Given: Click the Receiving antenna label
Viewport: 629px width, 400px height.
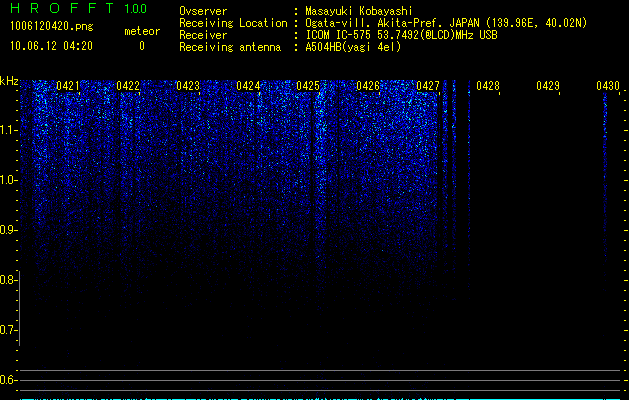Looking at the screenshot, I should coord(230,47).
